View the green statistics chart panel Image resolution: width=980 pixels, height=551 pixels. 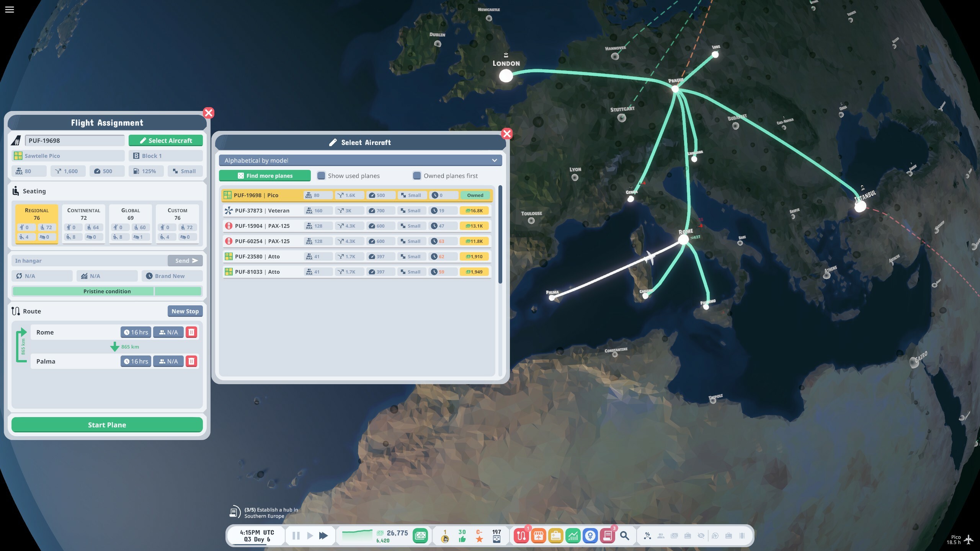573,535
